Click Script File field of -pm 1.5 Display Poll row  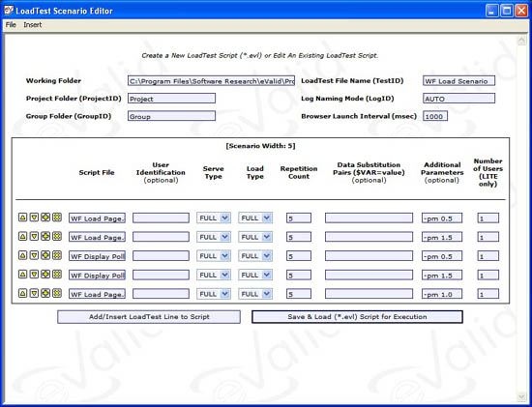pyautogui.click(x=97, y=276)
